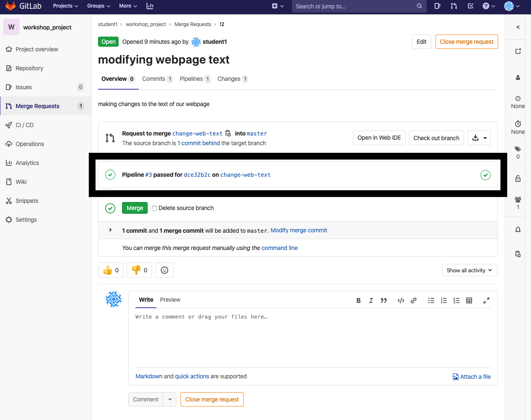This screenshot has width=531, height=420.
Task: Add a numbered list via toolbar icon
Action: pyautogui.click(x=444, y=300)
